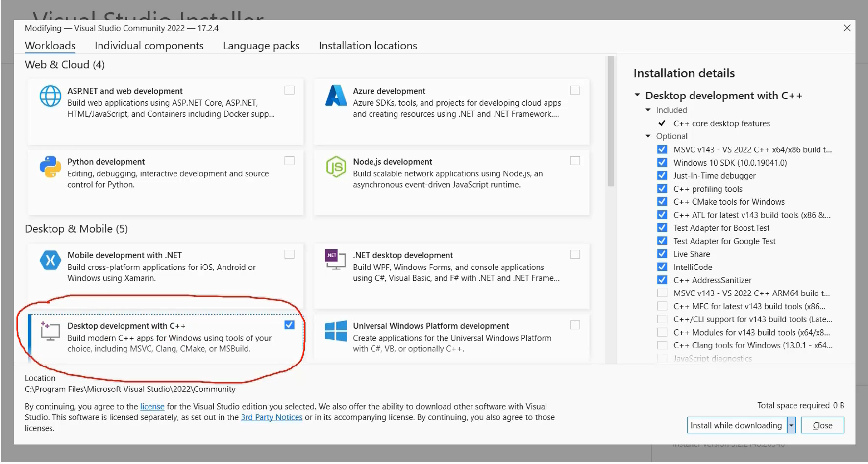Collapse Desktop development with C++ details
Image resolution: width=868 pixels, height=464 pixels.
click(637, 95)
